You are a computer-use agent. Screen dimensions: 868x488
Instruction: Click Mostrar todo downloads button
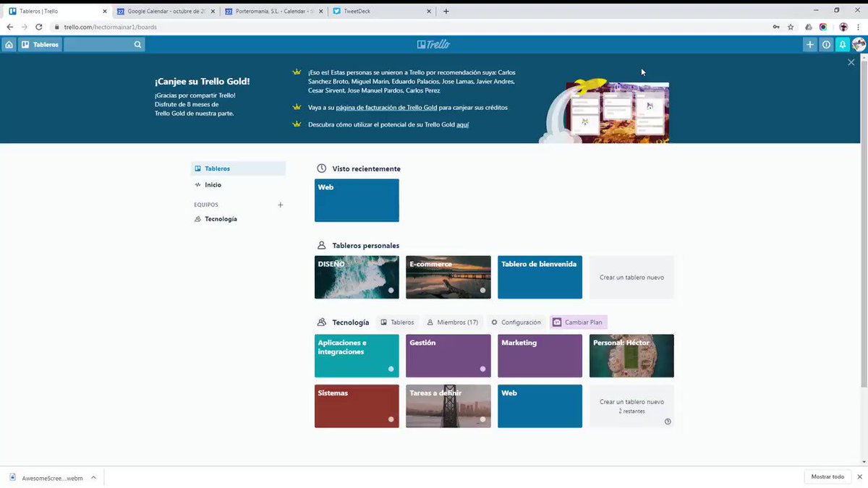tap(827, 477)
